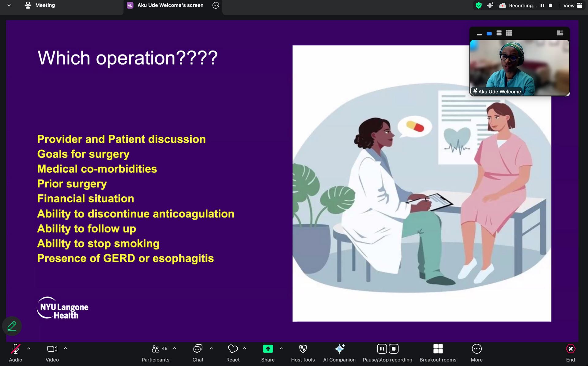Viewport: 588px width, 366px height.
Task: Expand share options arrow next to Share
Action: tap(281, 349)
